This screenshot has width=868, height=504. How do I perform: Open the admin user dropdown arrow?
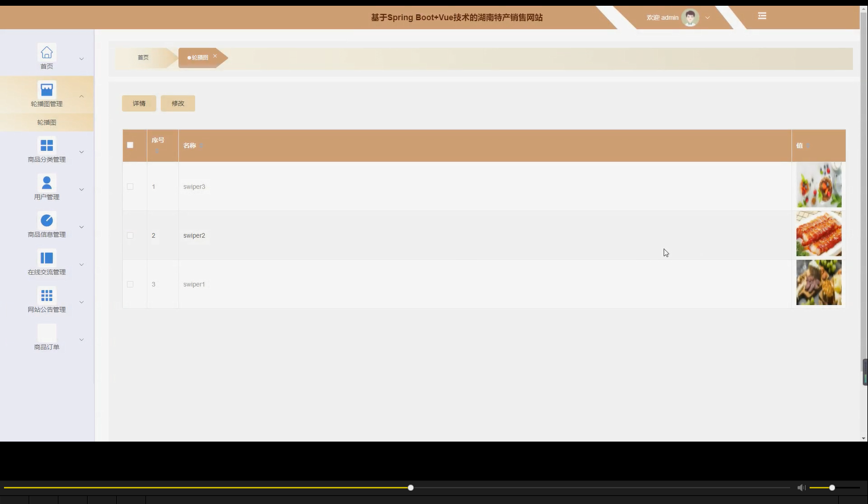pos(708,18)
